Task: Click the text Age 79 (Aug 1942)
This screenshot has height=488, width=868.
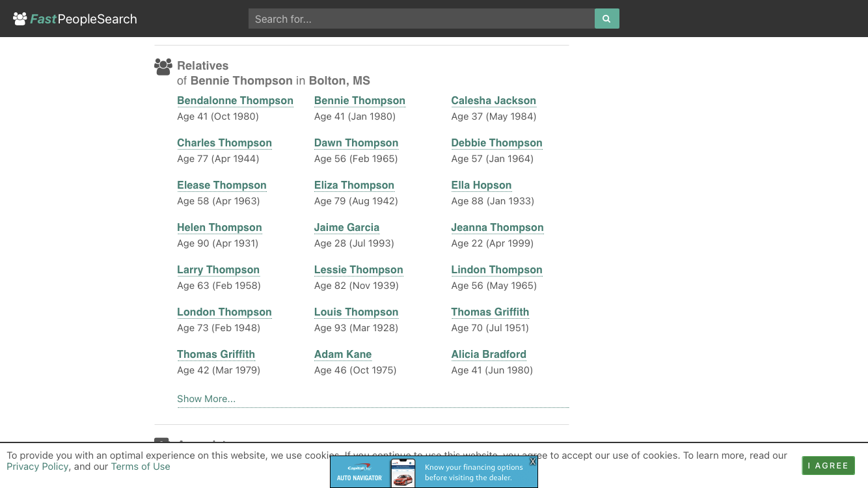Action: pyautogui.click(x=356, y=201)
